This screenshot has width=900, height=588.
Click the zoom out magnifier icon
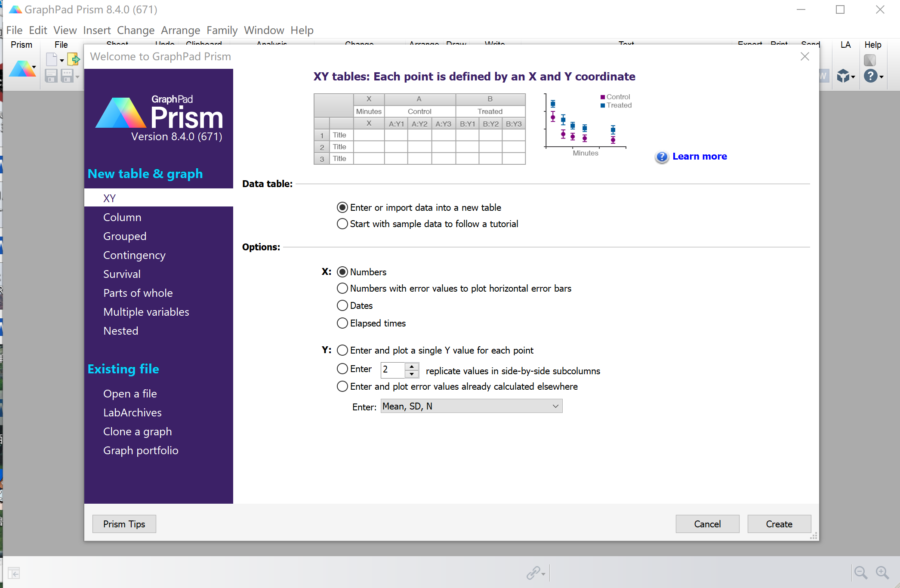860,573
